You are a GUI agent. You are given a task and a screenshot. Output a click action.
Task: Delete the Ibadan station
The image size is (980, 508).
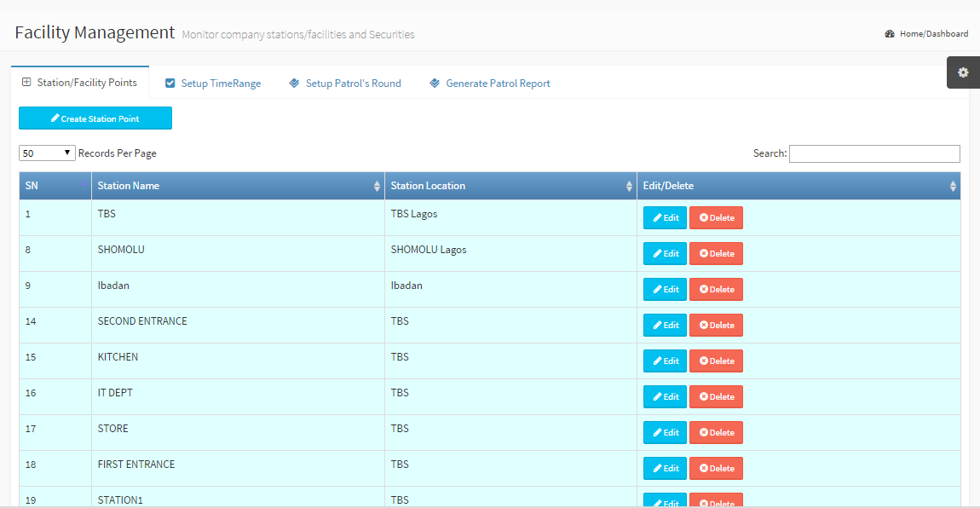716,290
